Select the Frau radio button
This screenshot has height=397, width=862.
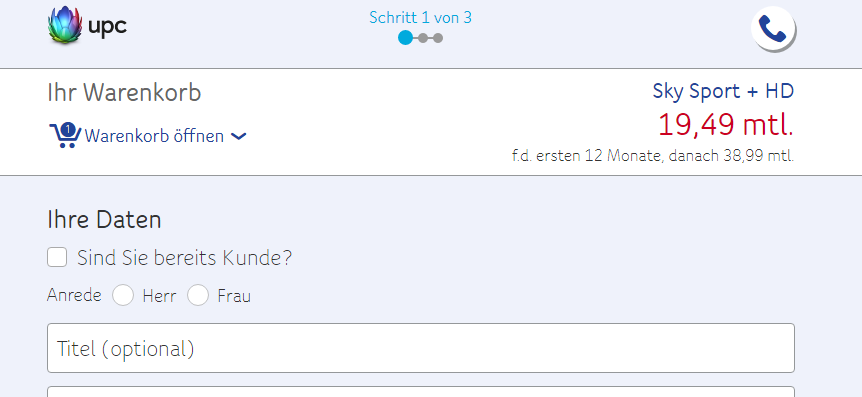coord(198,295)
